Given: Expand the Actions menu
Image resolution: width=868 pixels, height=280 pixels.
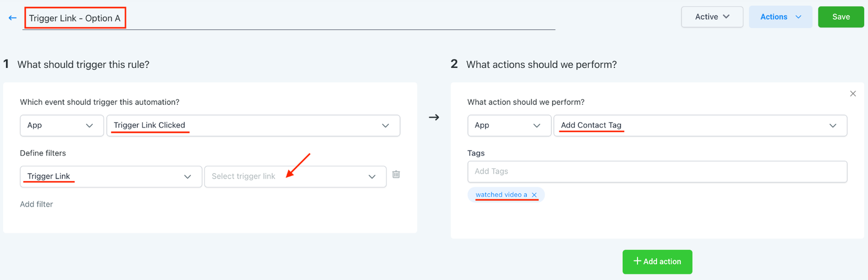Looking at the screenshot, I should pyautogui.click(x=780, y=17).
